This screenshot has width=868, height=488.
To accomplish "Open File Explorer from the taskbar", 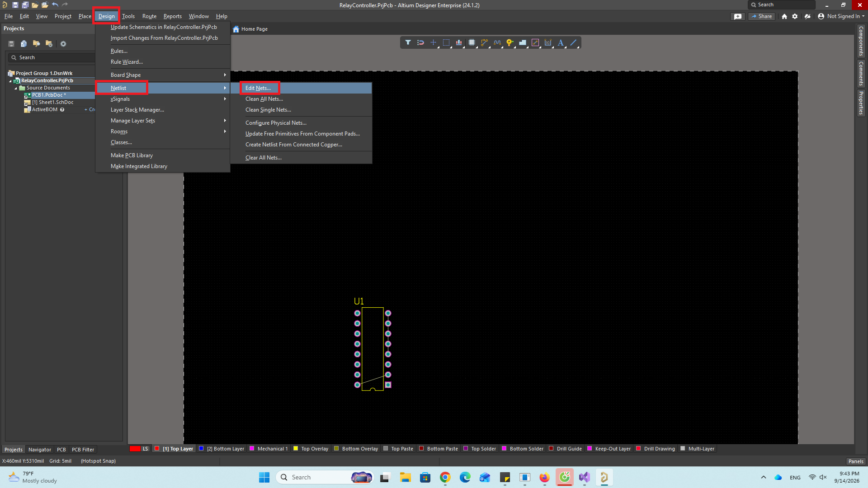I will pyautogui.click(x=405, y=477).
